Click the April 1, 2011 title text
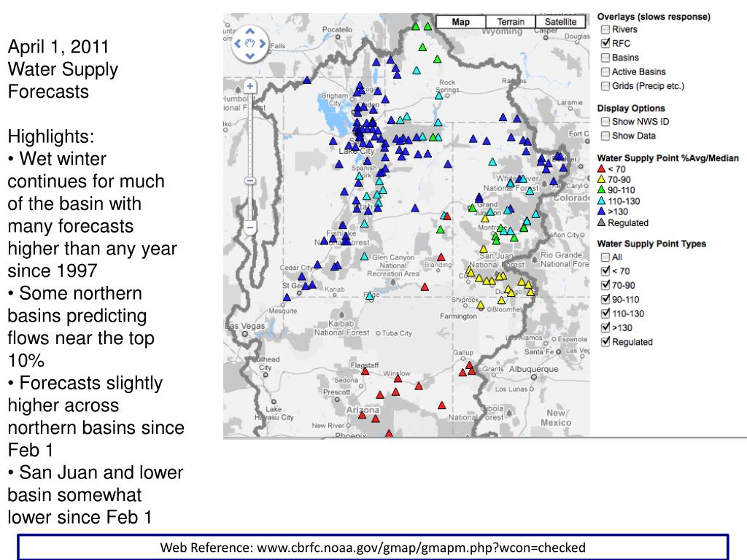747x560 pixels. click(58, 47)
